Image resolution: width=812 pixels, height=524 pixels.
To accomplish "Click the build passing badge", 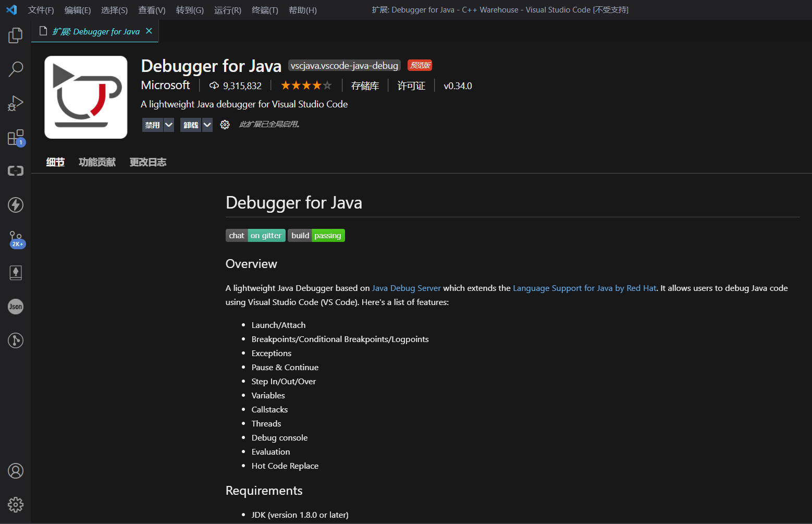I will click(316, 236).
